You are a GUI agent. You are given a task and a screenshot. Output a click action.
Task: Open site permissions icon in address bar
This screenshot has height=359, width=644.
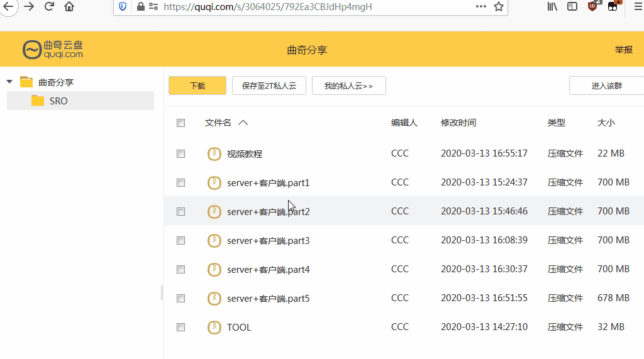coord(153,6)
